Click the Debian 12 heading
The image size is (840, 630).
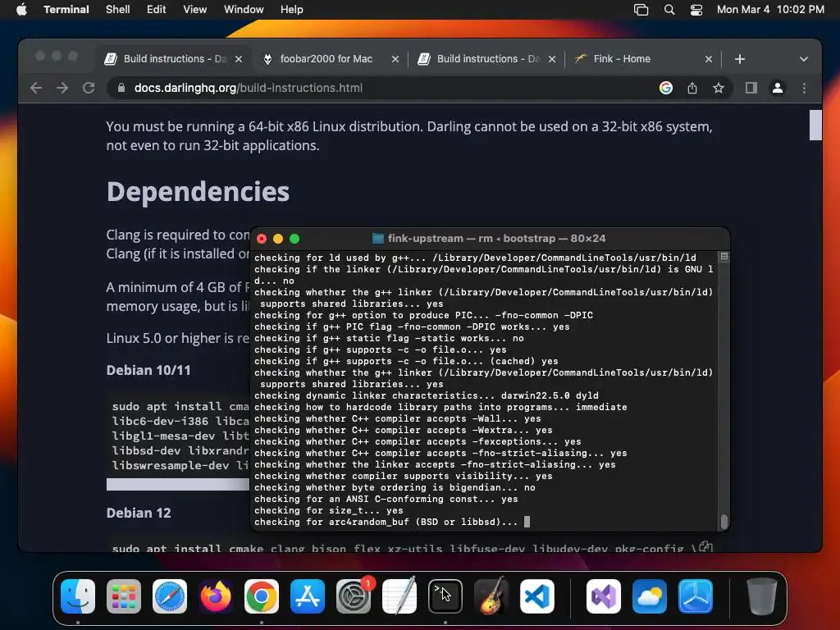[x=138, y=513]
